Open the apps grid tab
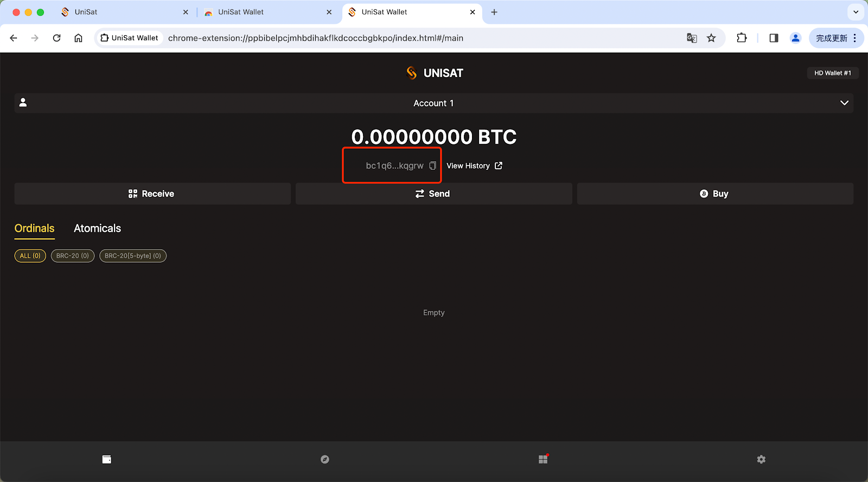 543,459
